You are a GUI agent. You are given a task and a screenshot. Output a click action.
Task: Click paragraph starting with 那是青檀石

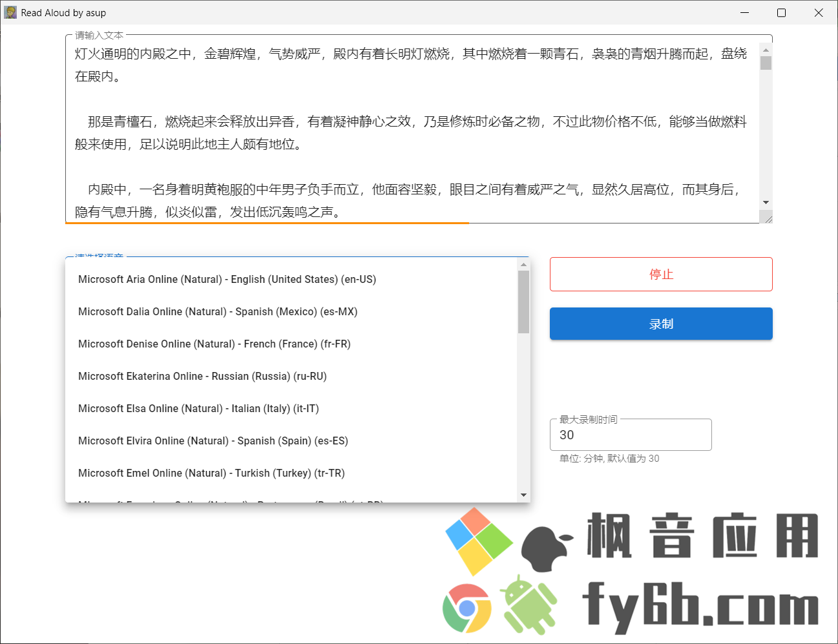click(411, 132)
